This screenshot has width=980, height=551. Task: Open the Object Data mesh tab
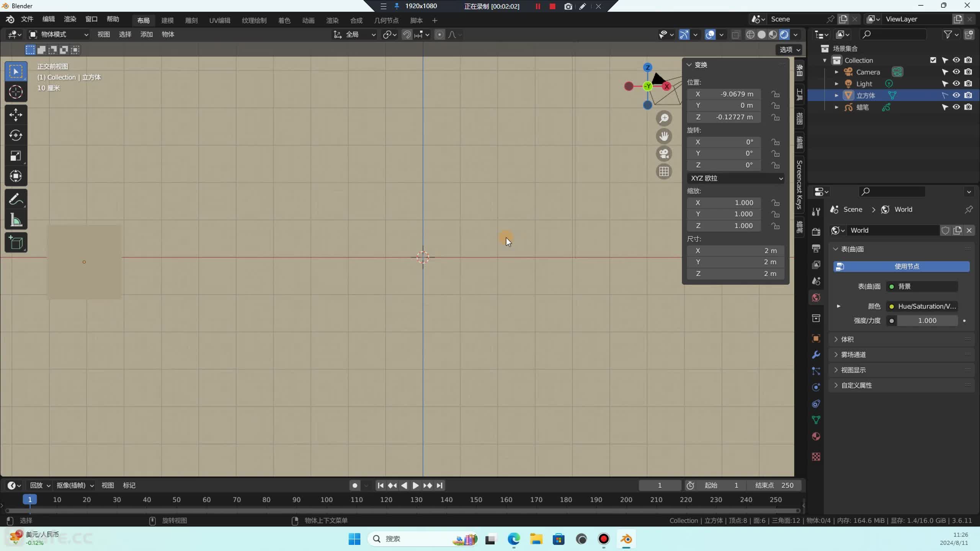point(816,420)
